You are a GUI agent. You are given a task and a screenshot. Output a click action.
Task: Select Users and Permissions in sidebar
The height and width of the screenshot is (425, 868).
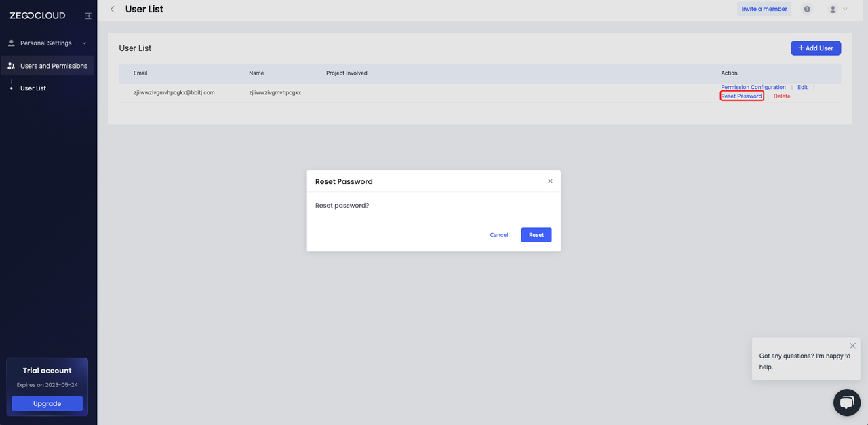click(53, 66)
